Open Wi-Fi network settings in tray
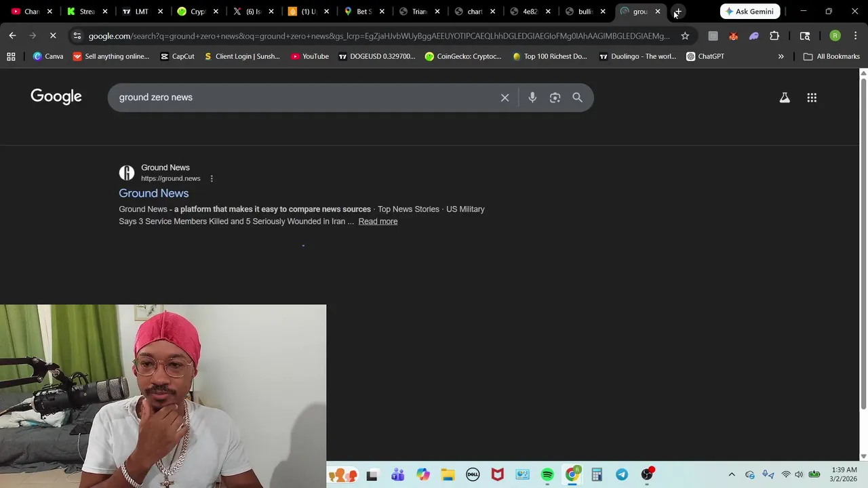The height and width of the screenshot is (488, 868). click(x=785, y=474)
